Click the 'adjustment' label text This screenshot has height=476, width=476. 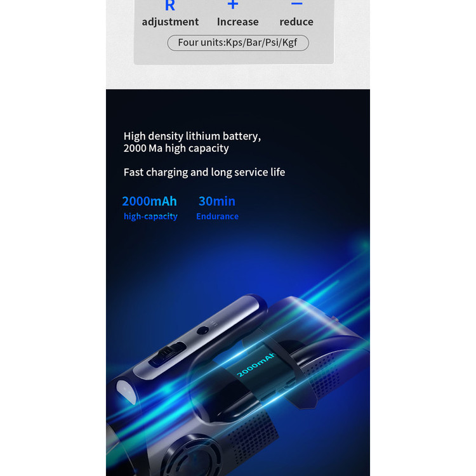tap(170, 22)
